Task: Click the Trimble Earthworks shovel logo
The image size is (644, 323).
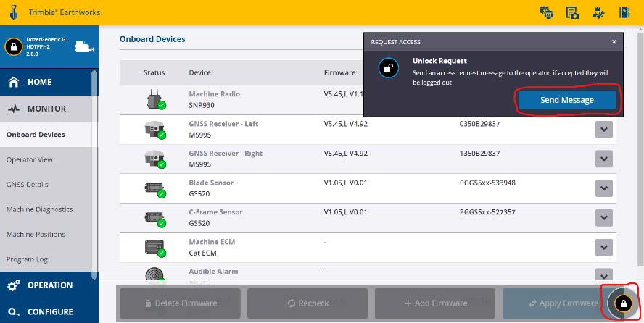Action: pos(14,12)
